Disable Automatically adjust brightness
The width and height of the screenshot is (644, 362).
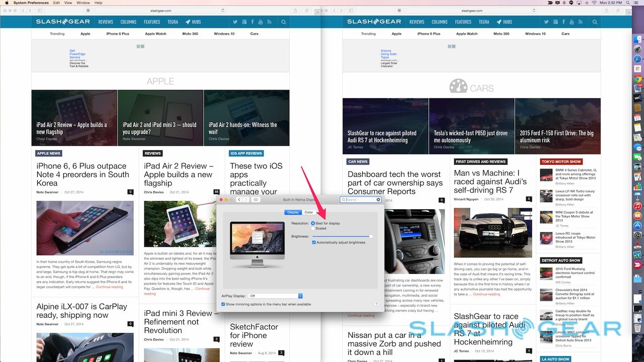coord(314,242)
